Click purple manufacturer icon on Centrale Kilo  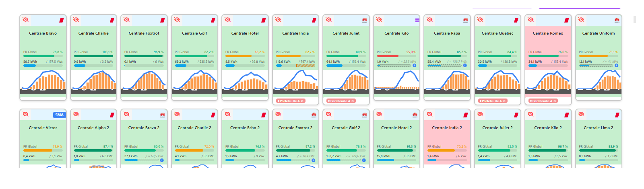tap(417, 20)
